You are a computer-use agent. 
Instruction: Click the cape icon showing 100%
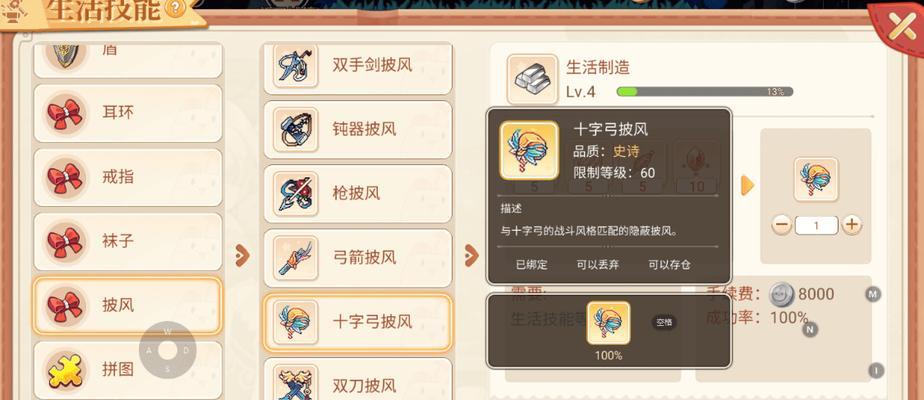[608, 323]
